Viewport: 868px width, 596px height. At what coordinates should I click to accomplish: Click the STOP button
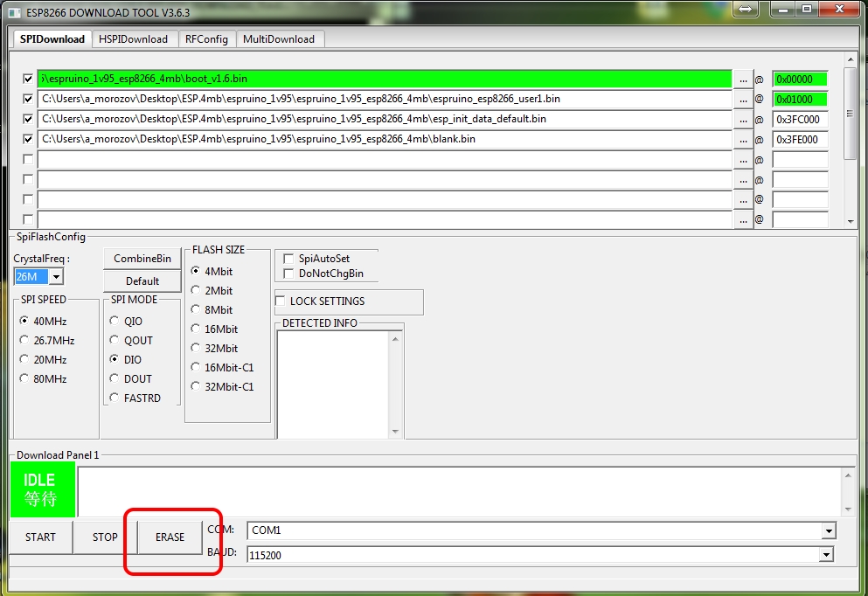[x=105, y=537]
